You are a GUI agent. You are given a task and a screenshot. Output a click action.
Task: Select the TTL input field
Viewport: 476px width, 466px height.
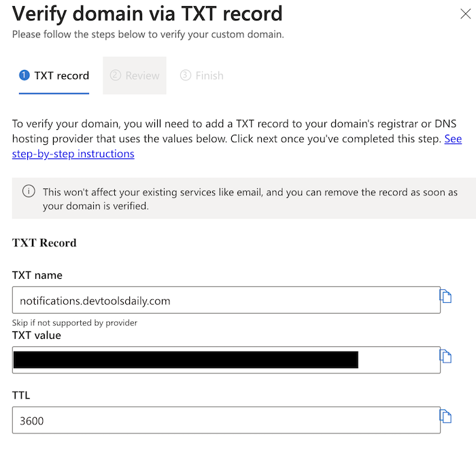coord(226,420)
